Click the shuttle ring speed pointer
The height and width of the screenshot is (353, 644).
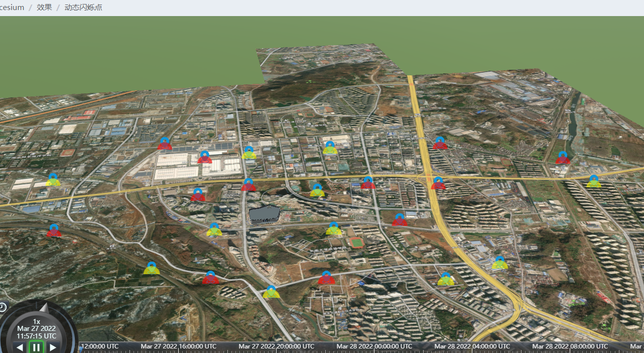[x=44, y=308]
